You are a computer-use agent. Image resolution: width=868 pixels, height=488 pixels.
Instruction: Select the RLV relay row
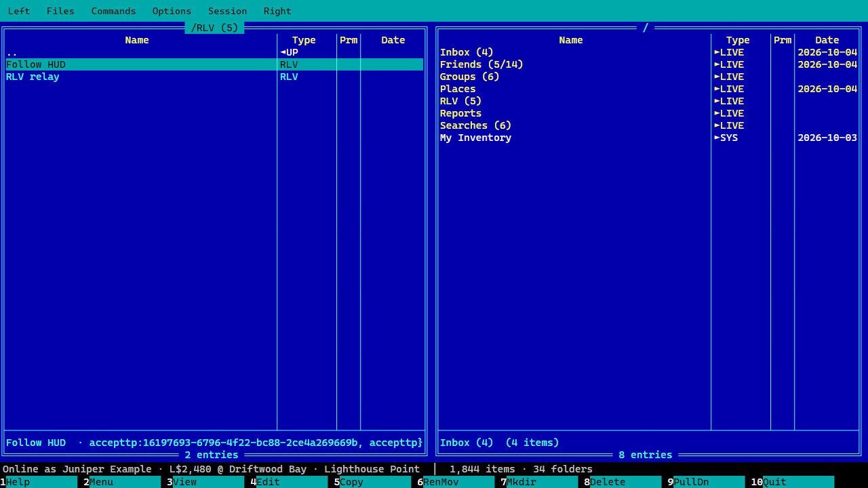[x=214, y=77]
